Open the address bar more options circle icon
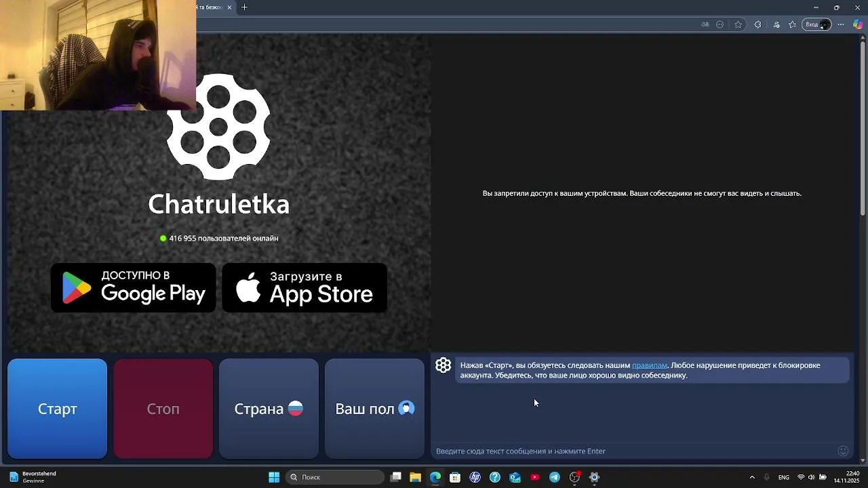 pyautogui.click(x=720, y=24)
